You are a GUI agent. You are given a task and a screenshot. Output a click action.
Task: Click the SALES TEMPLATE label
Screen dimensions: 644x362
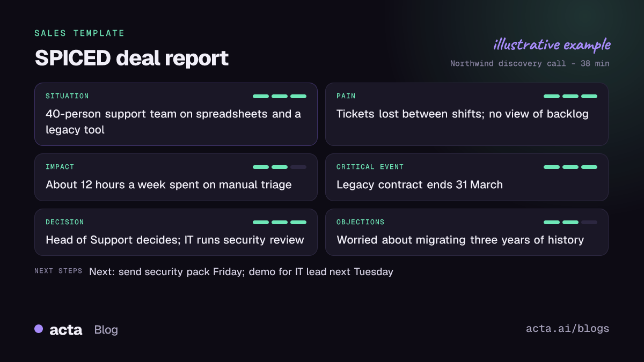click(79, 33)
